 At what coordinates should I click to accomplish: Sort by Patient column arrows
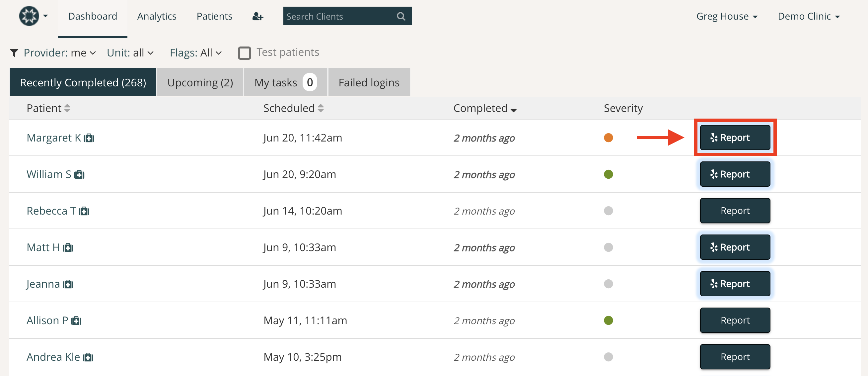tap(67, 108)
